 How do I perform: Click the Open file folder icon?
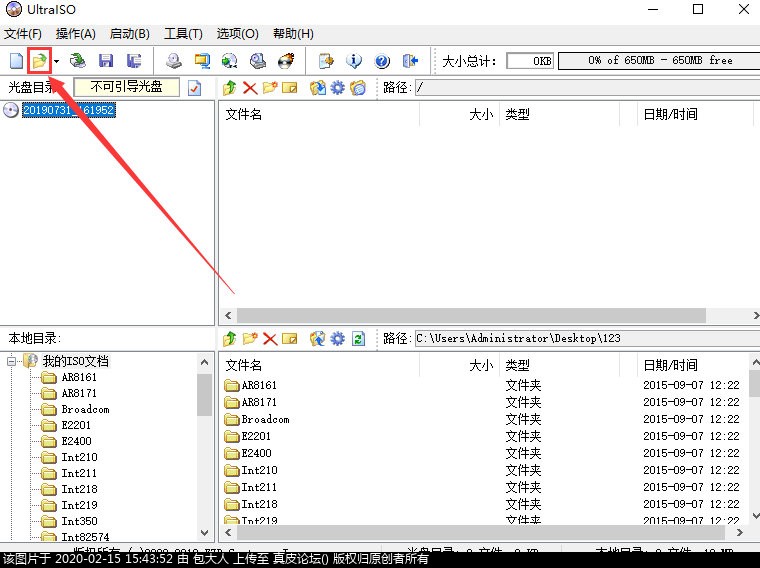click(39, 61)
